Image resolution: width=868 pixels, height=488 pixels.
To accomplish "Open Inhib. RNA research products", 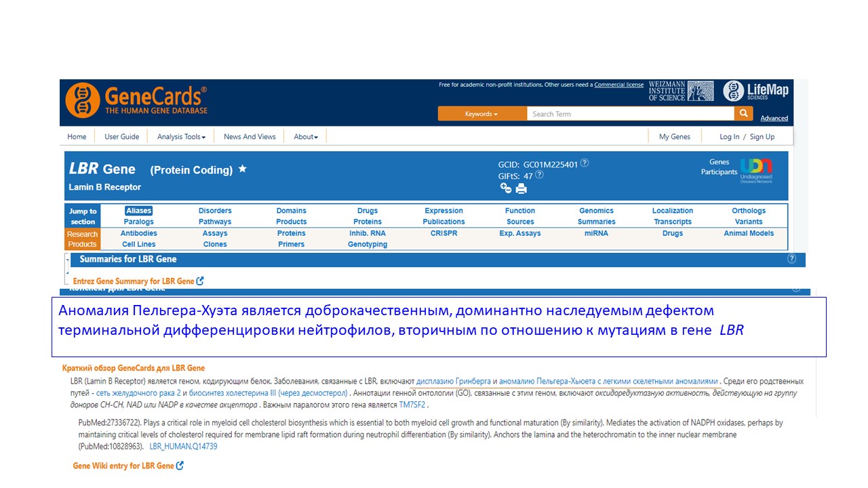I will [x=368, y=233].
